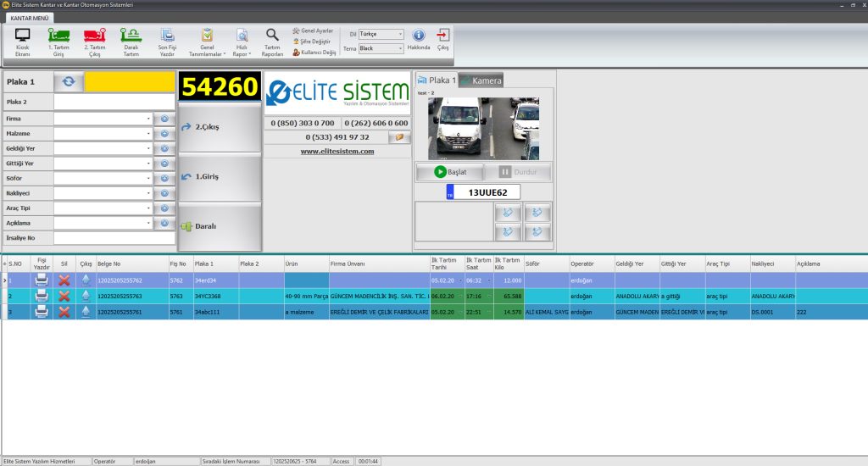Viewport: 868px width, 466px height.
Task: Click the print icon in row 2
Action: pyautogui.click(x=42, y=296)
